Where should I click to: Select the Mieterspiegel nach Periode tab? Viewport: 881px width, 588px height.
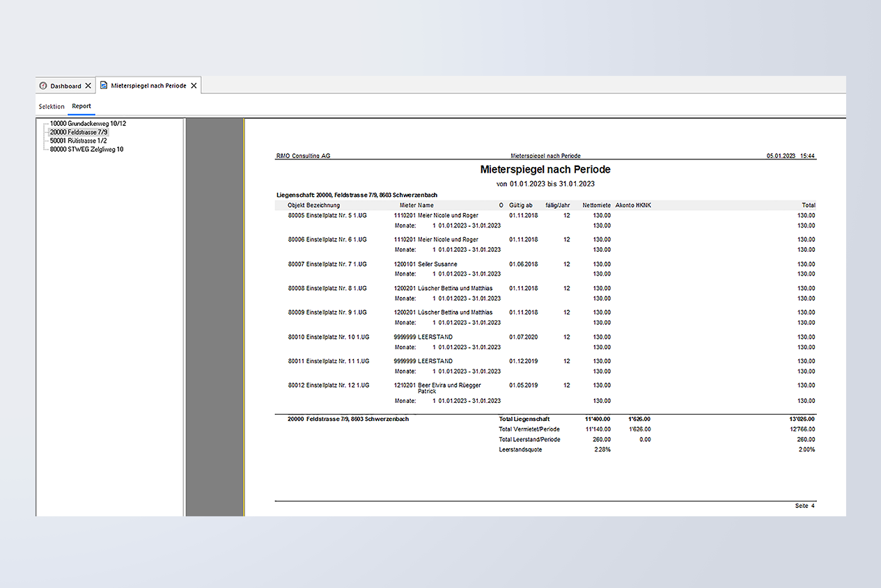[148, 86]
